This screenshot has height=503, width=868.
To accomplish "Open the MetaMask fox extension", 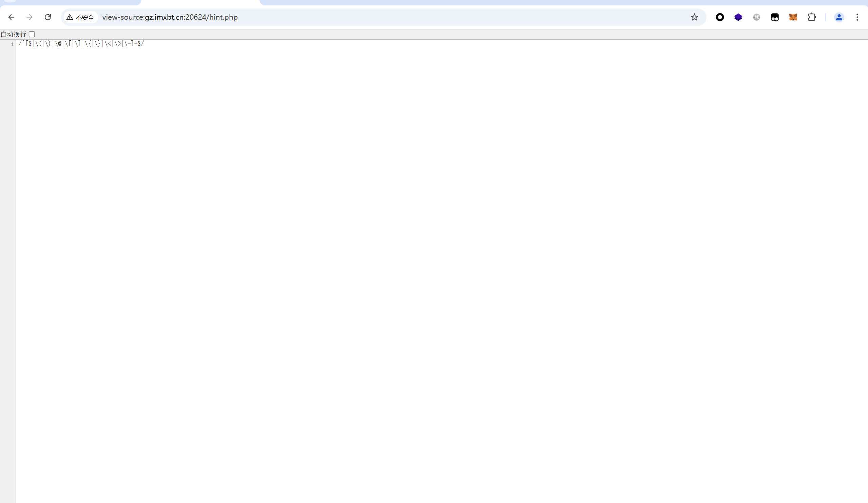I will pyautogui.click(x=793, y=17).
